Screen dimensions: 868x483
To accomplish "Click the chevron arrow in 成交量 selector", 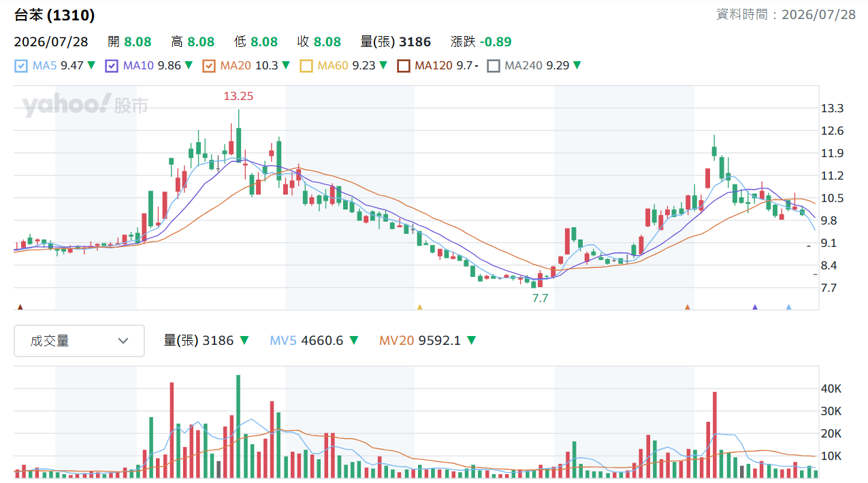I will [123, 341].
